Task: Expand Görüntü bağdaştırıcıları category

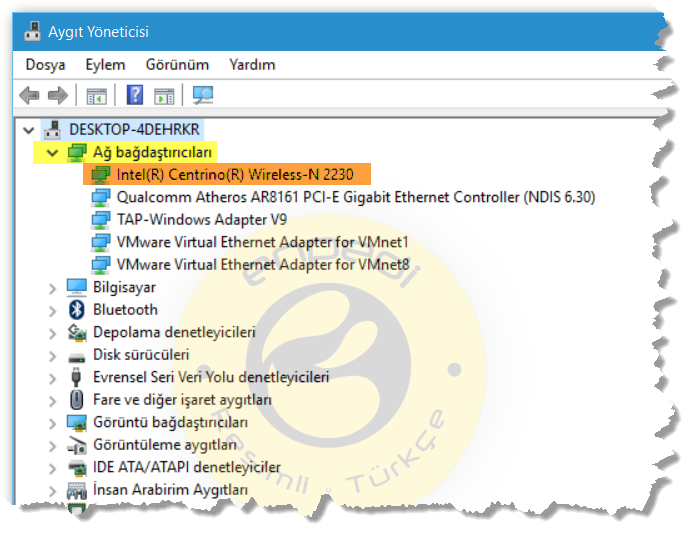Action: click(x=52, y=424)
